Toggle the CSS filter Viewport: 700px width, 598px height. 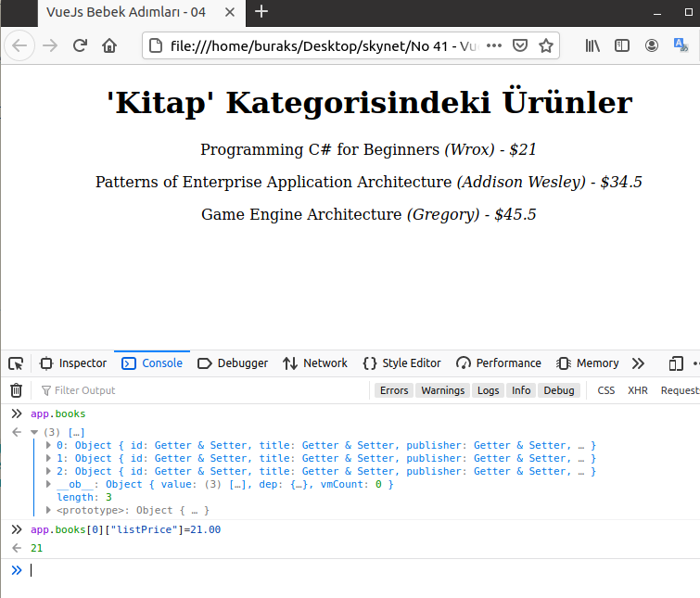(605, 390)
